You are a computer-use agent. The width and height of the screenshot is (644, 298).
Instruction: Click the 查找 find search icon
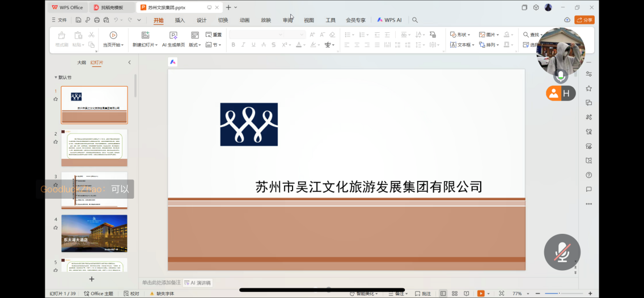coord(526,35)
